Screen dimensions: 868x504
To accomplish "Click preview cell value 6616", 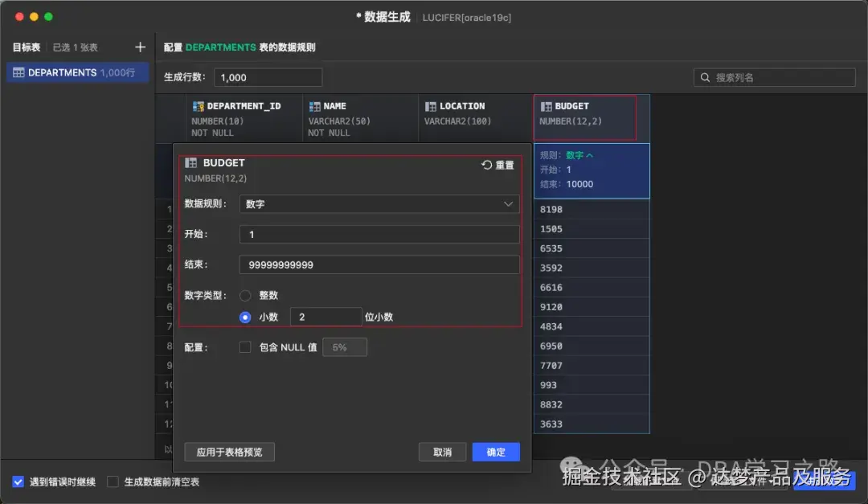I will (592, 288).
